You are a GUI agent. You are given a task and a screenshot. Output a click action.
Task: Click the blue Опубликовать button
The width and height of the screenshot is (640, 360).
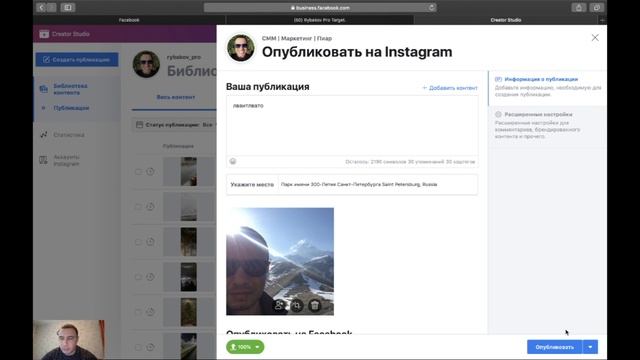tap(554, 347)
